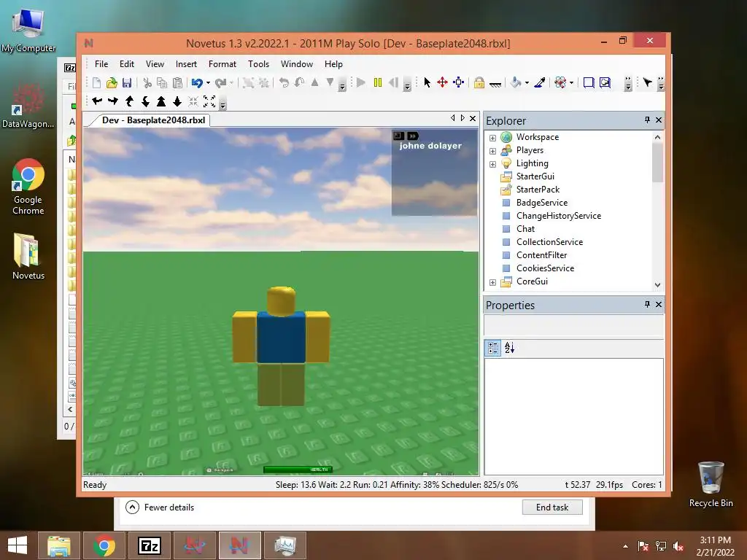Click the camera tilt down arrow

(x=145, y=101)
